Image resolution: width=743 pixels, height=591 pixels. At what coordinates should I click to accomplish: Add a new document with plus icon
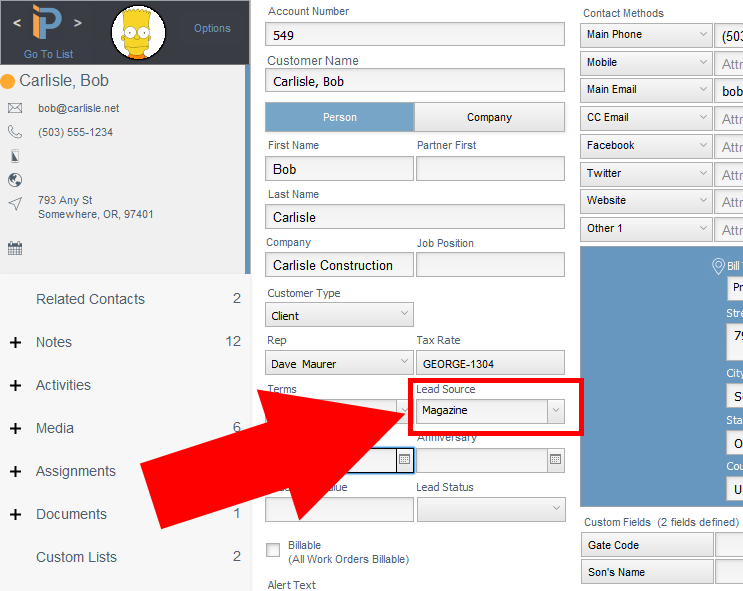coord(16,514)
